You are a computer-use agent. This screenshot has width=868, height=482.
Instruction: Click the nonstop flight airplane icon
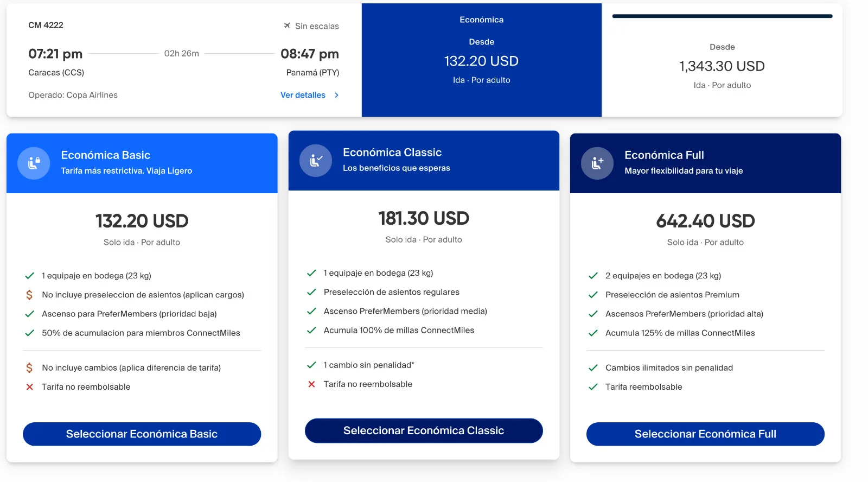pos(287,26)
